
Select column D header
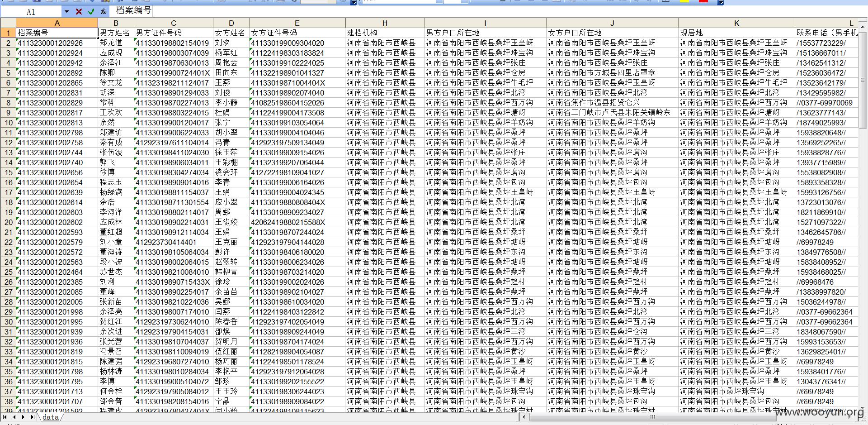click(231, 23)
